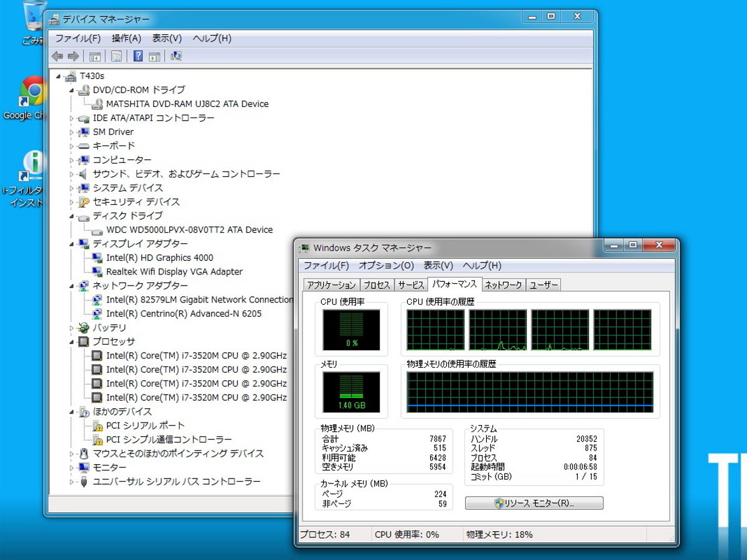Switch to the ユーザー tab

(x=543, y=285)
